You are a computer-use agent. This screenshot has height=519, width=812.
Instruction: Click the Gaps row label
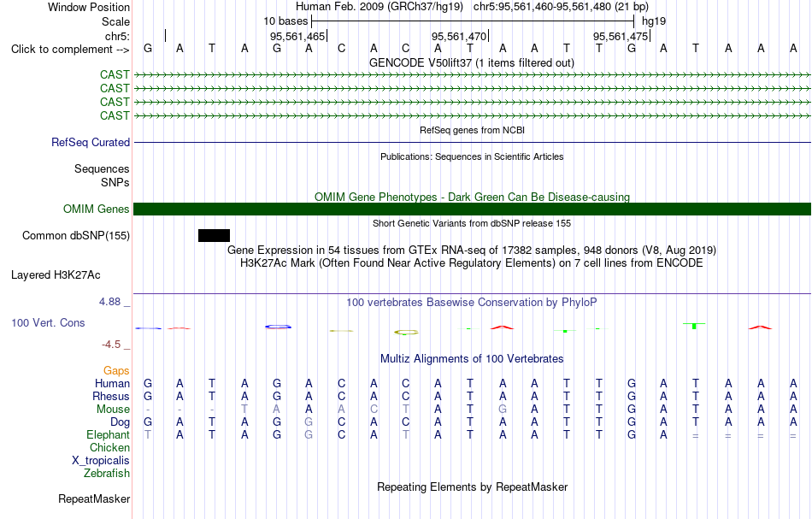(x=116, y=371)
